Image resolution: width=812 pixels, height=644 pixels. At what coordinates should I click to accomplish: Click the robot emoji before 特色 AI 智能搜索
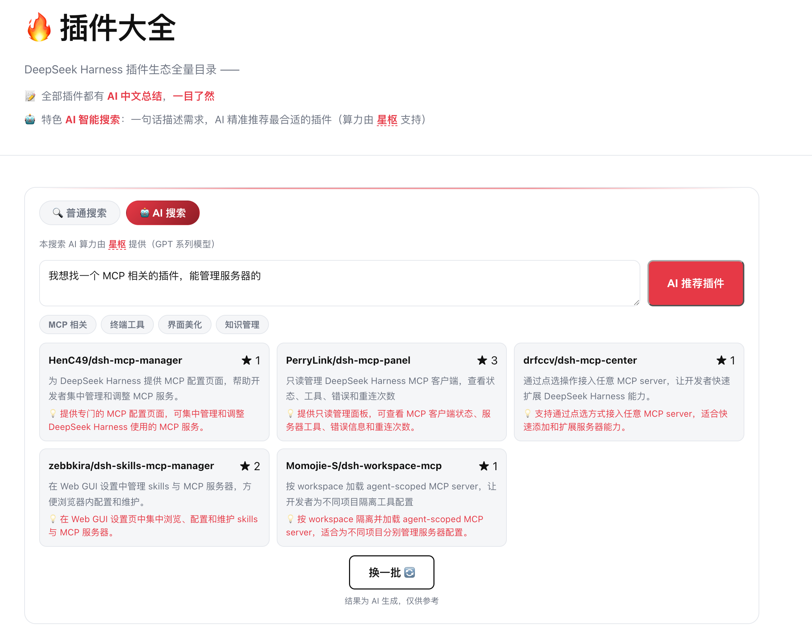point(30,120)
